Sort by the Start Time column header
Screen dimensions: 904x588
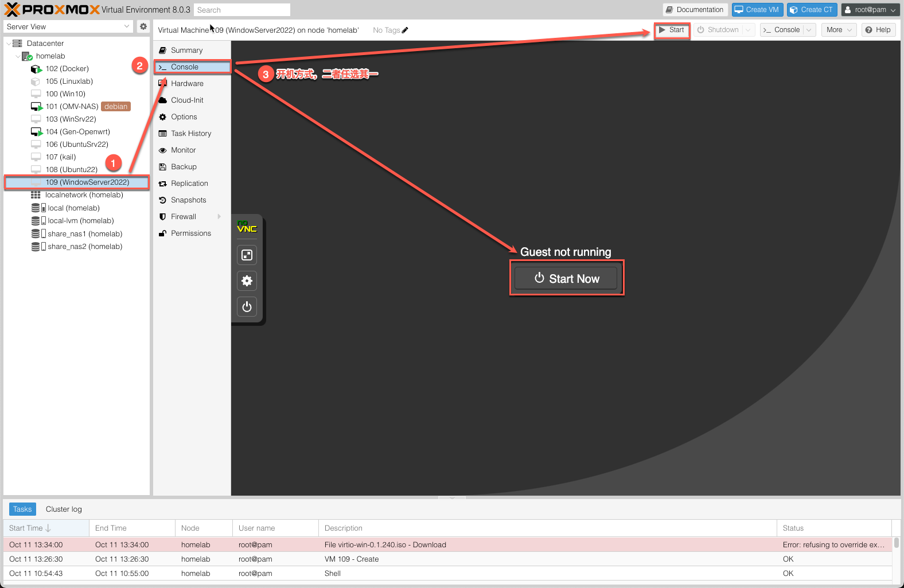click(46, 528)
